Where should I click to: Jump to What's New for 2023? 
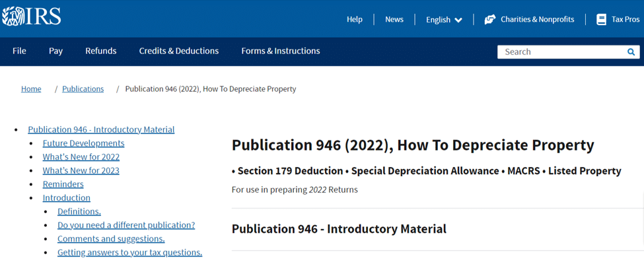81,170
